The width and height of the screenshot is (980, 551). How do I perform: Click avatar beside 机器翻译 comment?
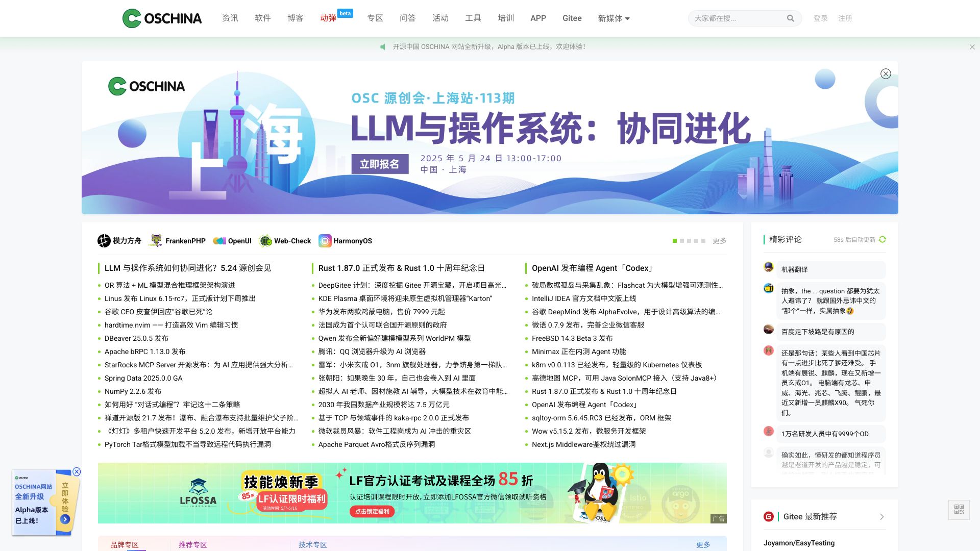[769, 267]
